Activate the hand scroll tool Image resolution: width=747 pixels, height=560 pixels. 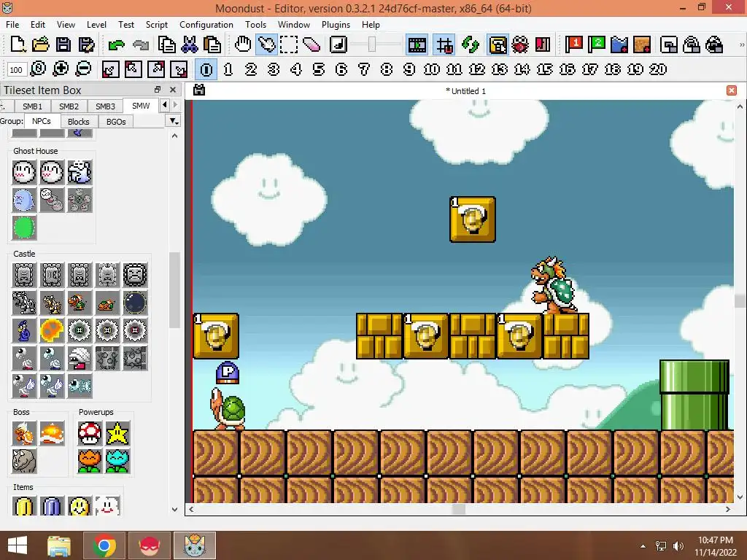click(243, 44)
